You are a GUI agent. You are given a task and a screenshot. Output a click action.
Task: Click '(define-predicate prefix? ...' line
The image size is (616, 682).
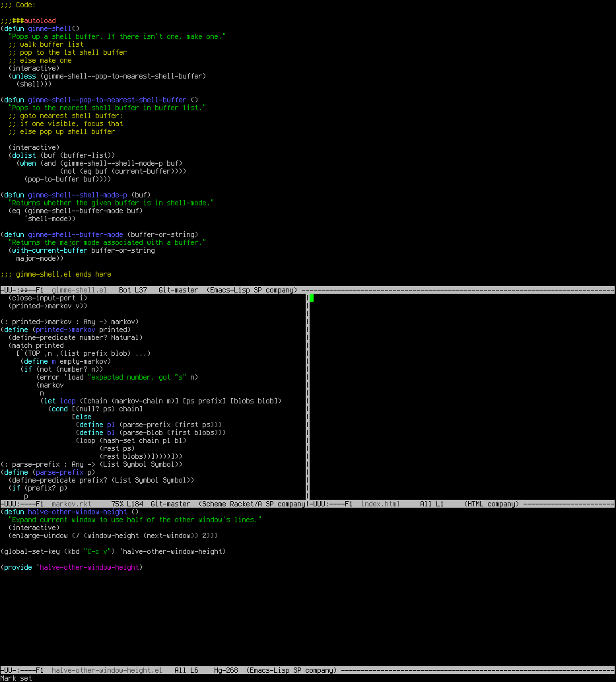(x=101, y=480)
